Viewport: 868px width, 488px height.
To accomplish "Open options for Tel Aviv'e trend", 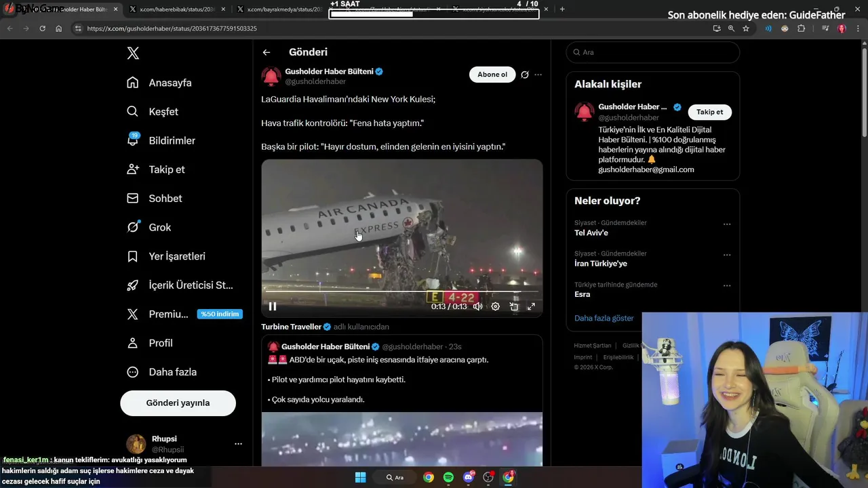I will [726, 224].
